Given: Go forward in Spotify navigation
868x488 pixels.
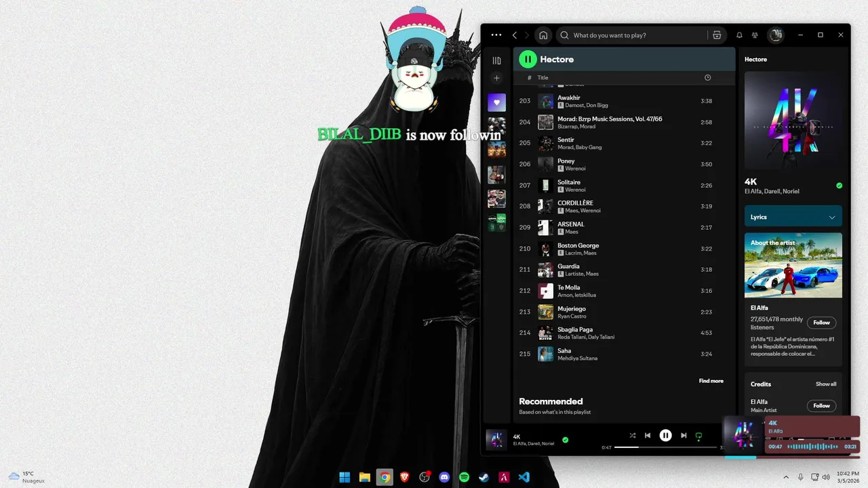Looking at the screenshot, I should tap(527, 35).
